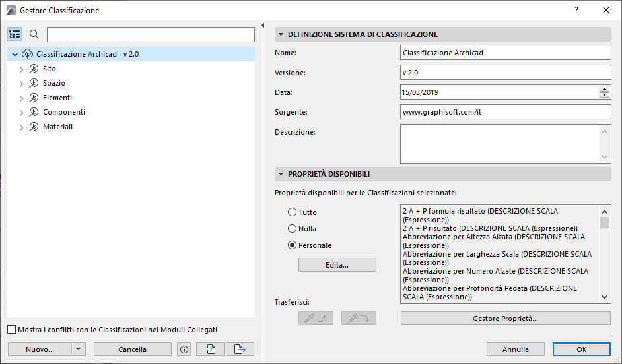Viewport: 622px width, 364px height.
Task: Click the import classification file icon
Action: pyautogui.click(x=211, y=349)
